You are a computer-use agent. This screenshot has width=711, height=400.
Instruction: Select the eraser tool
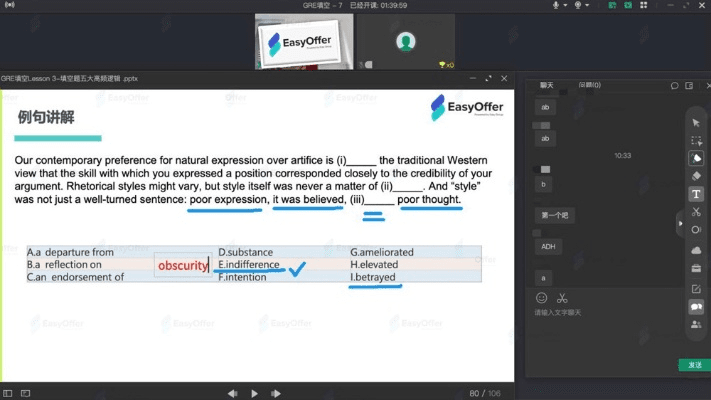(x=696, y=176)
